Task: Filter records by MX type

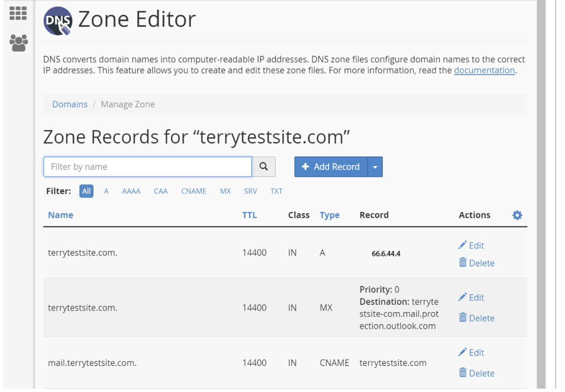Action: coord(225,191)
